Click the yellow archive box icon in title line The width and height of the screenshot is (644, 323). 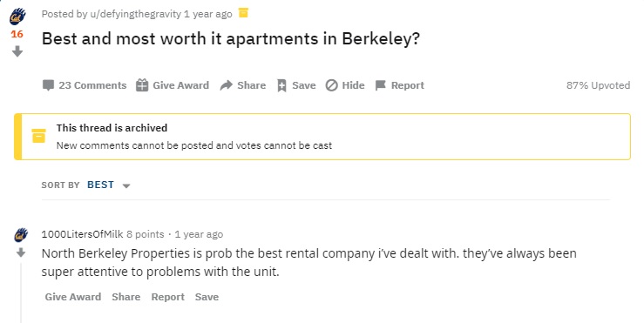tap(243, 13)
